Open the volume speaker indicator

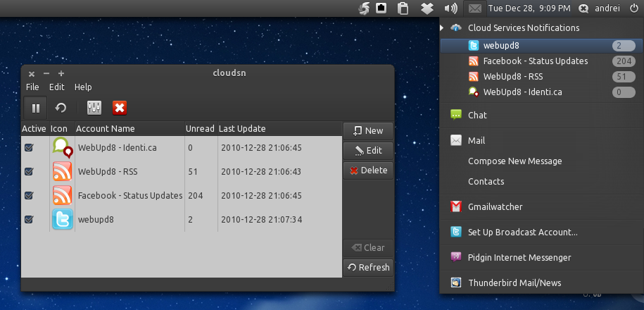click(x=450, y=8)
